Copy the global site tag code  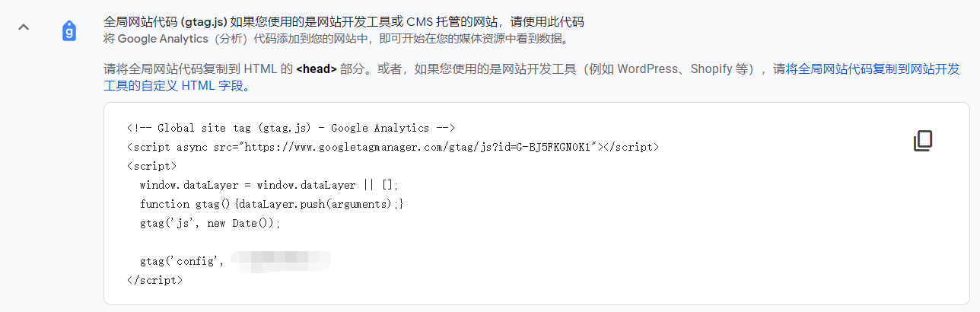point(922,141)
